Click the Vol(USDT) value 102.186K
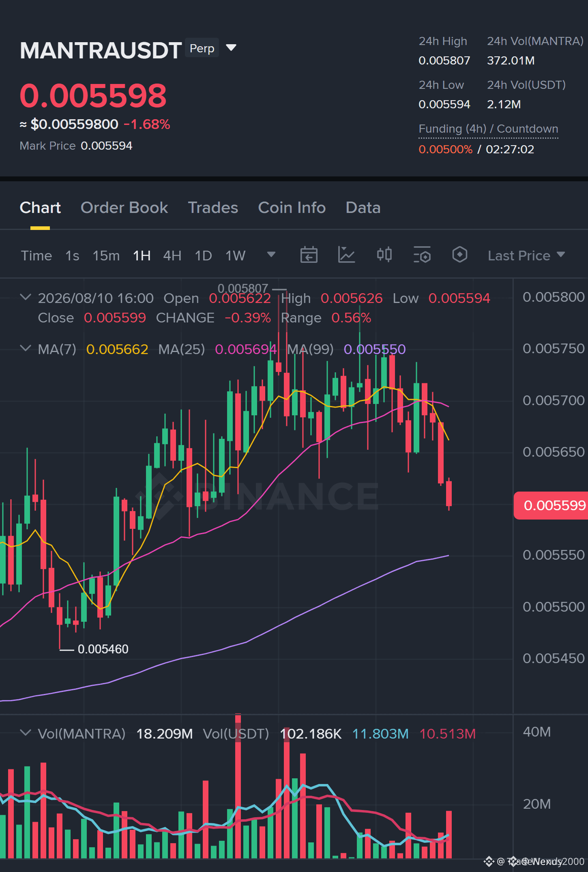 pyautogui.click(x=311, y=734)
